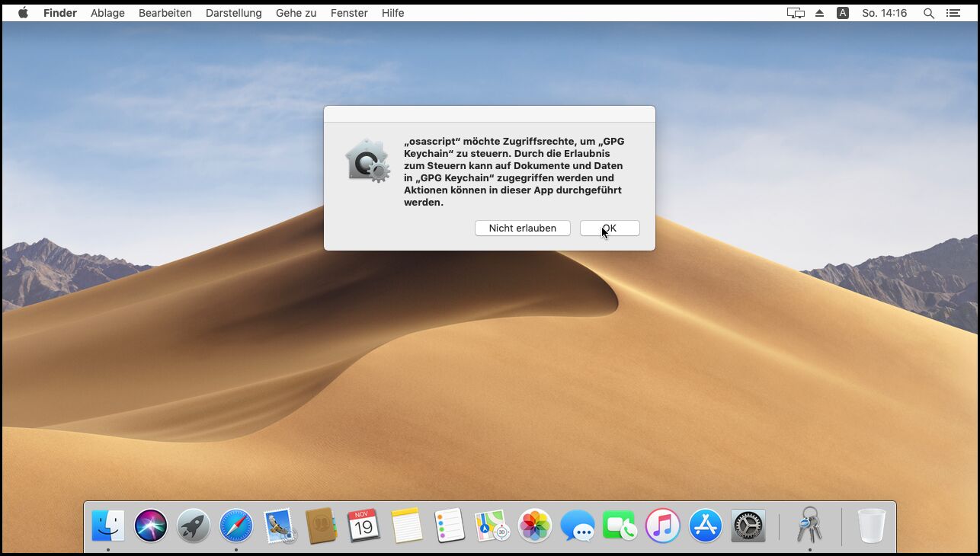The height and width of the screenshot is (556, 980).
Task: Click OK to allow osascript access
Action: (609, 228)
